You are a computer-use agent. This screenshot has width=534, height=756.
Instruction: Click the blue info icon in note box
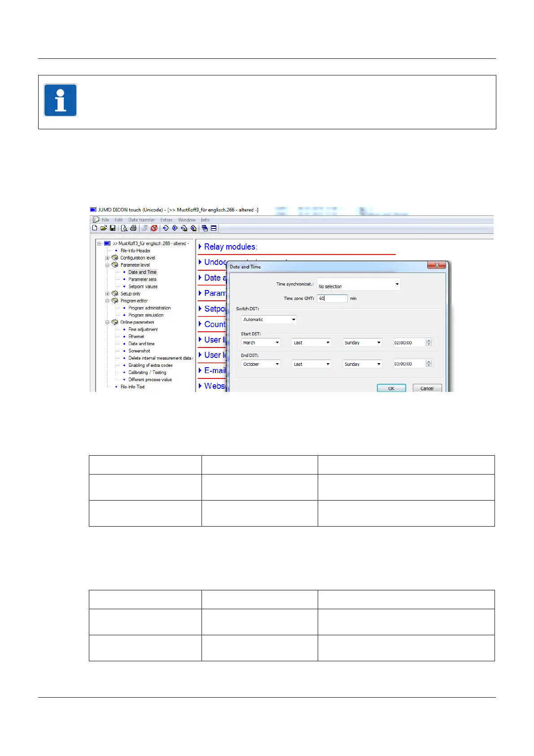(61, 100)
